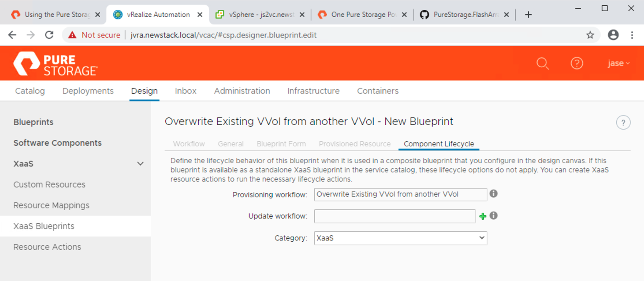Viewport: 644px width, 281px height.
Task: Open the Category dropdown showing XaaS
Action: 400,238
